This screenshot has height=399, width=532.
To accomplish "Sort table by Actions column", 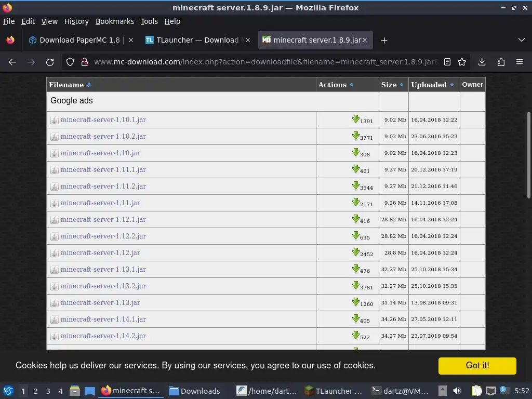I will click(352, 85).
